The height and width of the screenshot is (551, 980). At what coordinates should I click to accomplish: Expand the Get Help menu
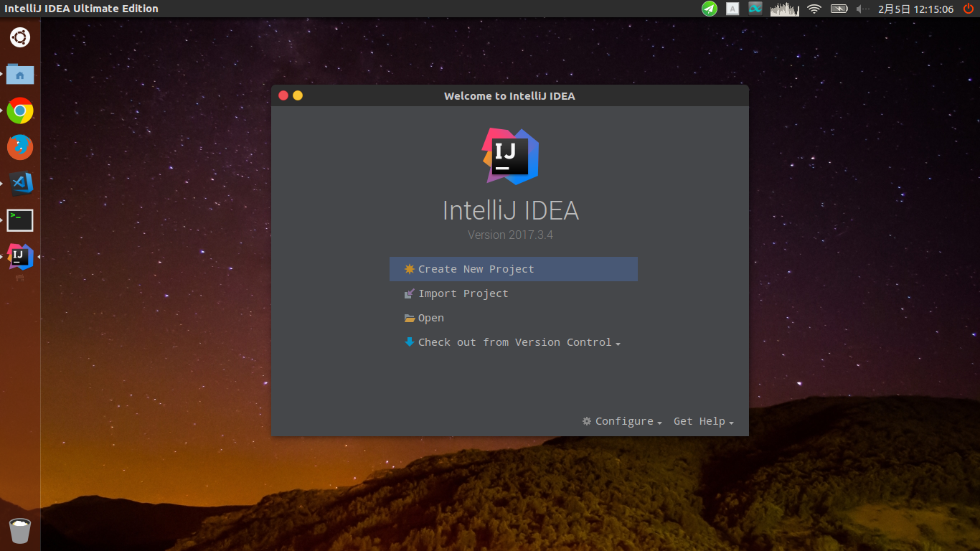(x=703, y=421)
